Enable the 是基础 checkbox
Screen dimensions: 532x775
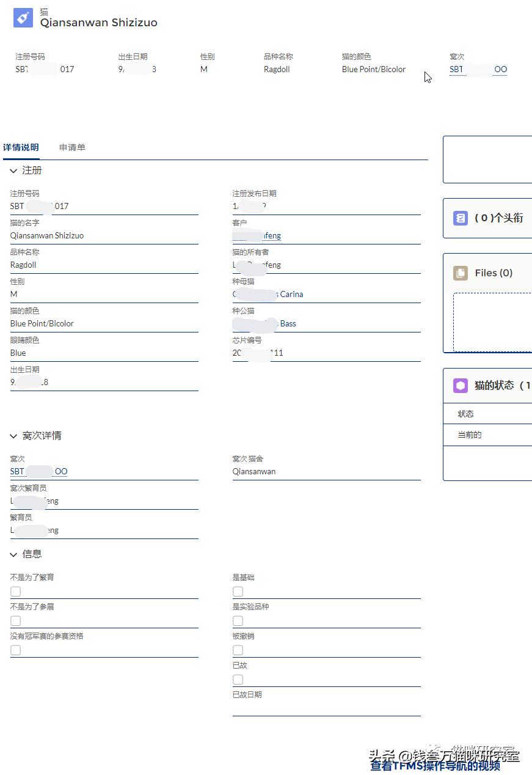(237, 592)
